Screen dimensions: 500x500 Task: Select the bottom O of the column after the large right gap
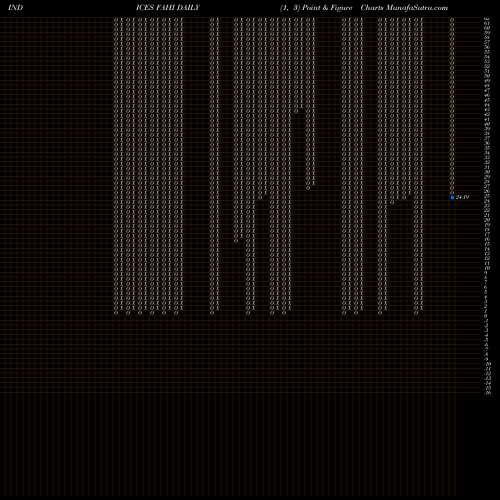tap(344, 313)
